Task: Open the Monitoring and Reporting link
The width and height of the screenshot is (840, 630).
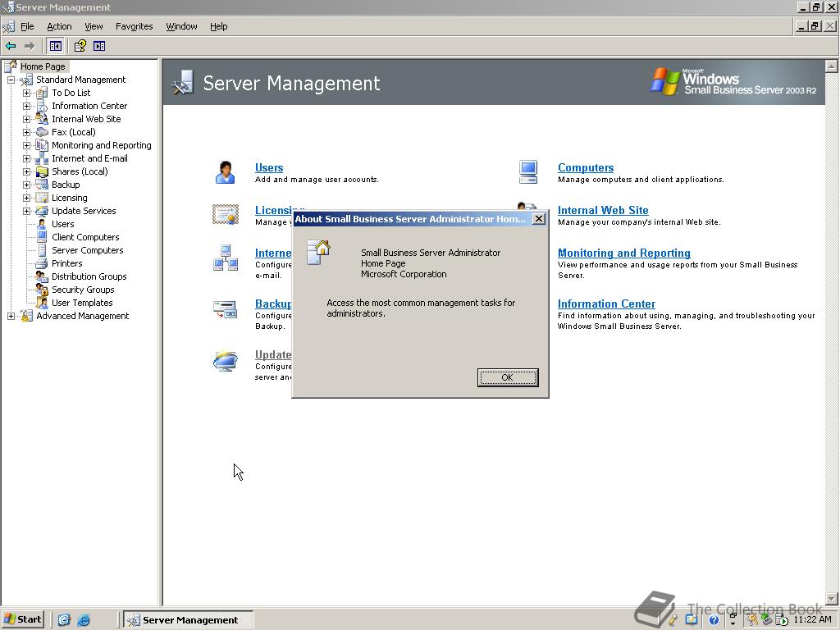Action: click(x=624, y=253)
